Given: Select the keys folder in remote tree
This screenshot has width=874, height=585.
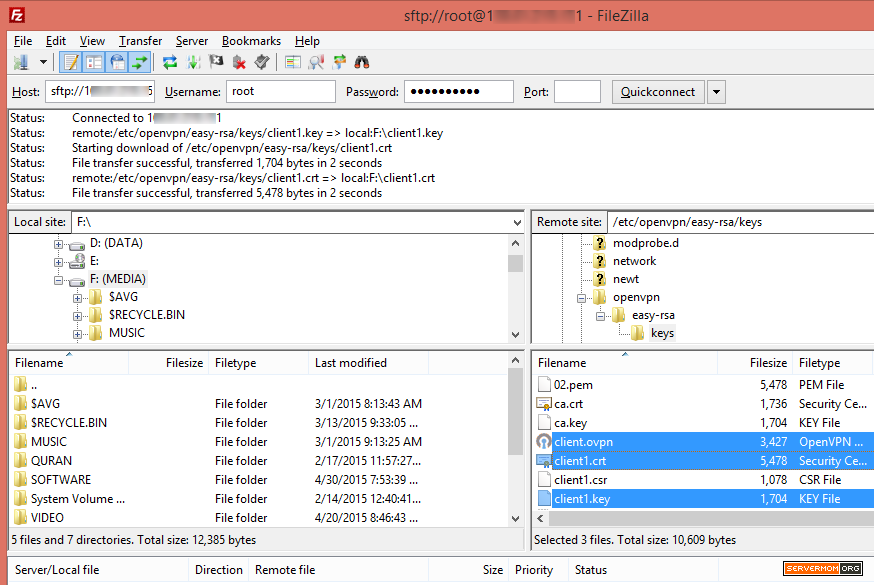Looking at the screenshot, I should [x=662, y=333].
